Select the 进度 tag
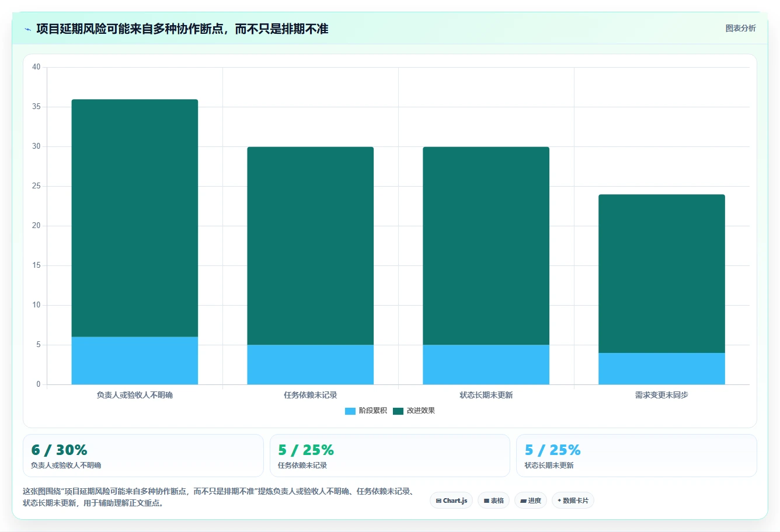The height and width of the screenshot is (532, 780). click(x=531, y=501)
